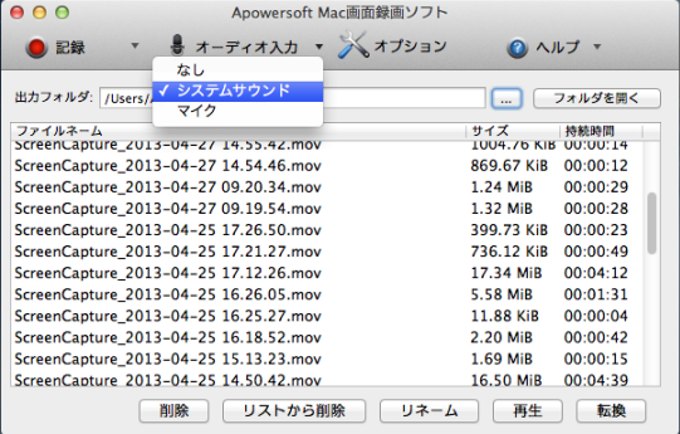
Task: Close window with red button
Action: pos(17,12)
